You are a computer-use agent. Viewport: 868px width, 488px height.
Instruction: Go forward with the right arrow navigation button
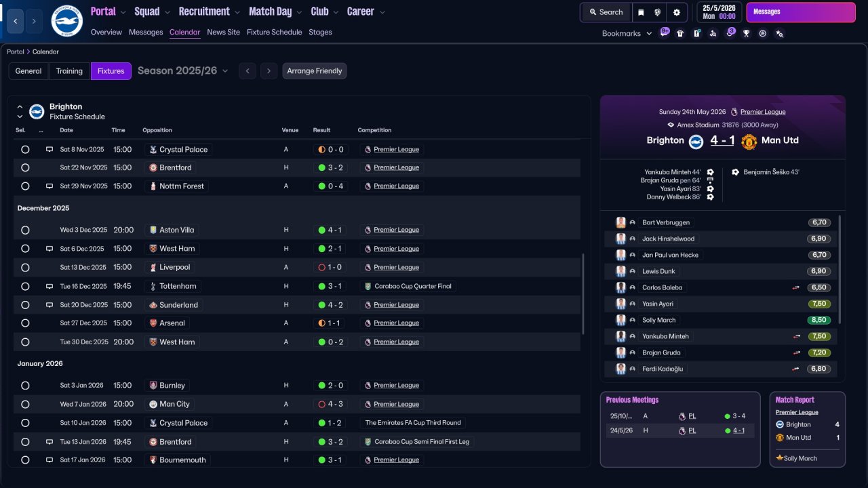pyautogui.click(x=35, y=21)
